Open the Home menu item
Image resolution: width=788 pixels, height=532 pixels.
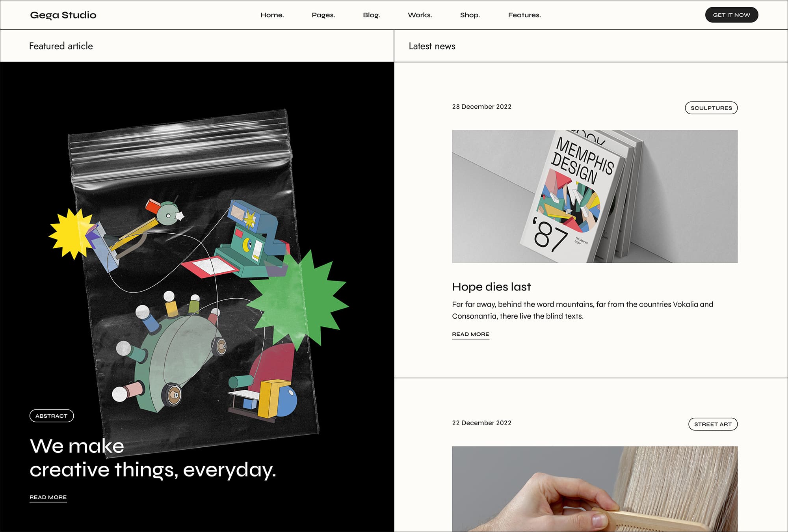272,15
